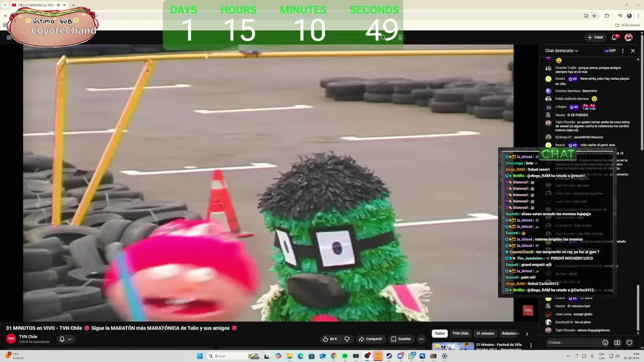Dislike the video with thumbs-down

click(347, 339)
